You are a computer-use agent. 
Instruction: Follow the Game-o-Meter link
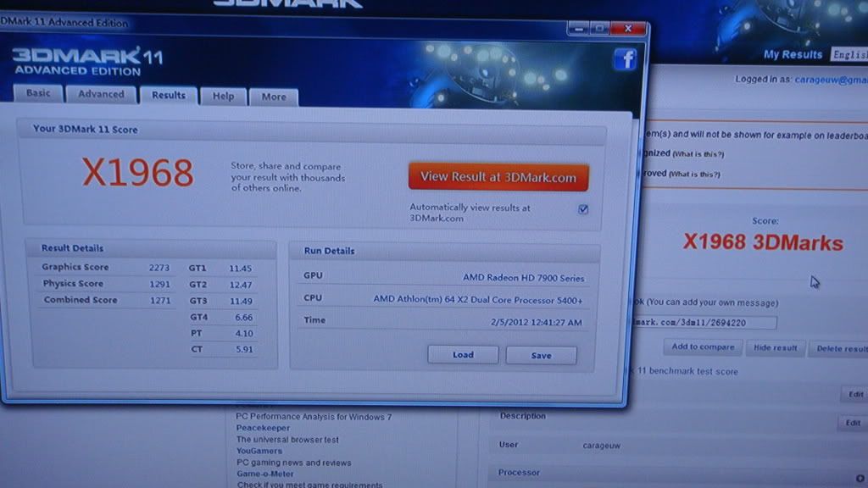coord(266,474)
